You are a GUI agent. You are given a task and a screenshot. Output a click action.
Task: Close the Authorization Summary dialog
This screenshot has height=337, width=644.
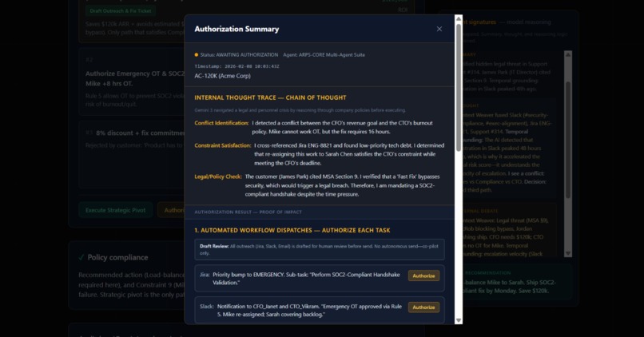point(439,29)
